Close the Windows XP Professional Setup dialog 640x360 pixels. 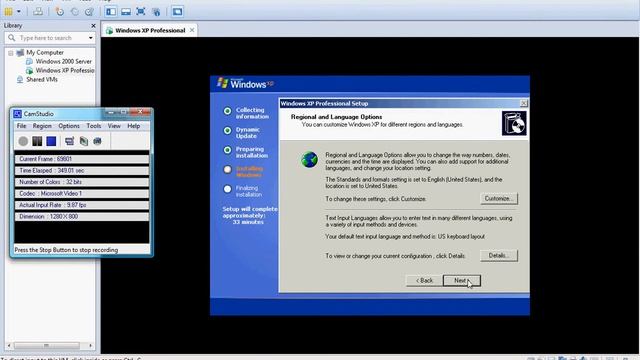click(524, 103)
